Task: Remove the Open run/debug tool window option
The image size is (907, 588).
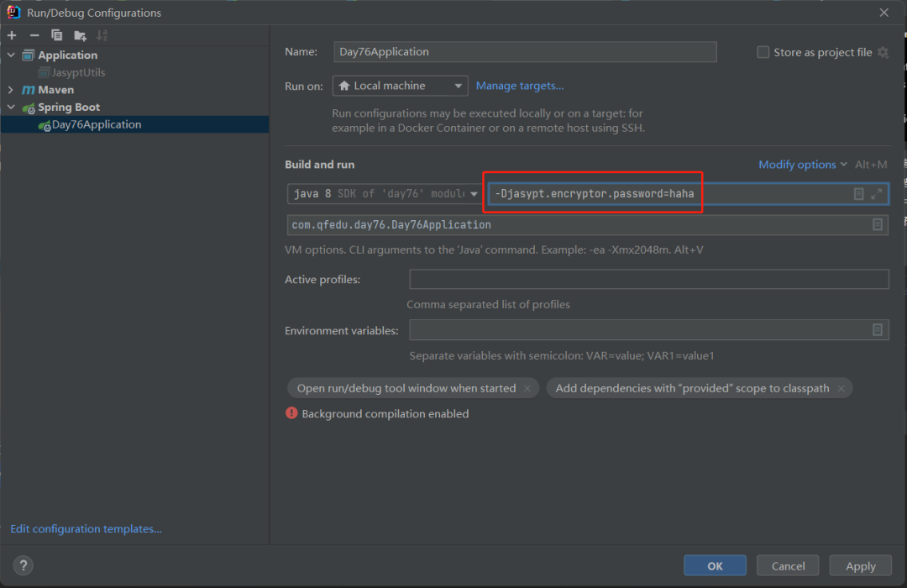Action: click(x=527, y=388)
